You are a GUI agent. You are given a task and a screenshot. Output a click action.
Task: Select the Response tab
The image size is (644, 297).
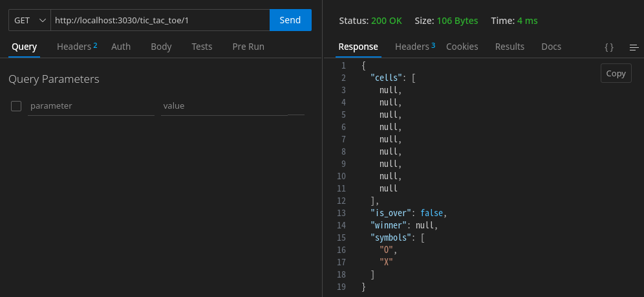click(x=358, y=47)
